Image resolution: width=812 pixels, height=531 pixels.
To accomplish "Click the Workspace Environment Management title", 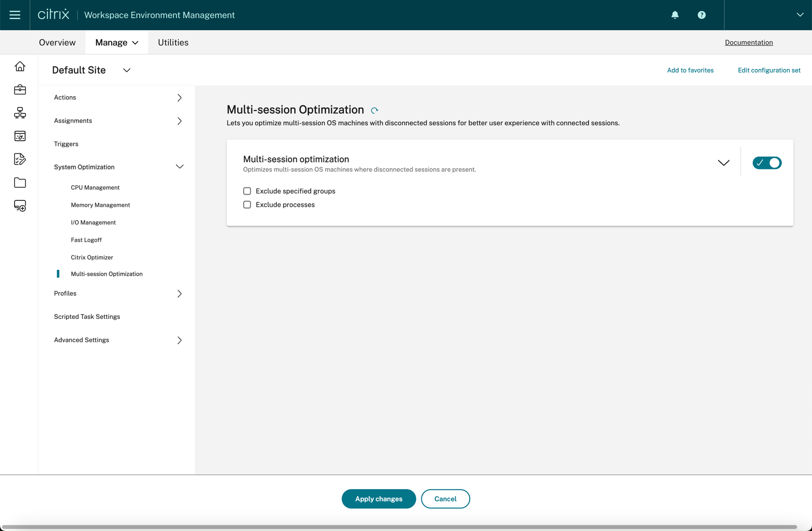I will coord(160,15).
